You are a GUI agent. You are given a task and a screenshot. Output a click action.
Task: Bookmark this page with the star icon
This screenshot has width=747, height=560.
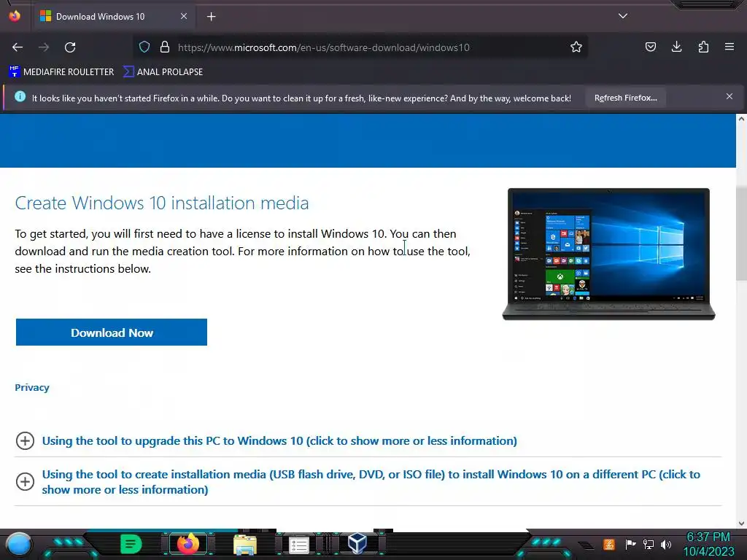coord(576,47)
